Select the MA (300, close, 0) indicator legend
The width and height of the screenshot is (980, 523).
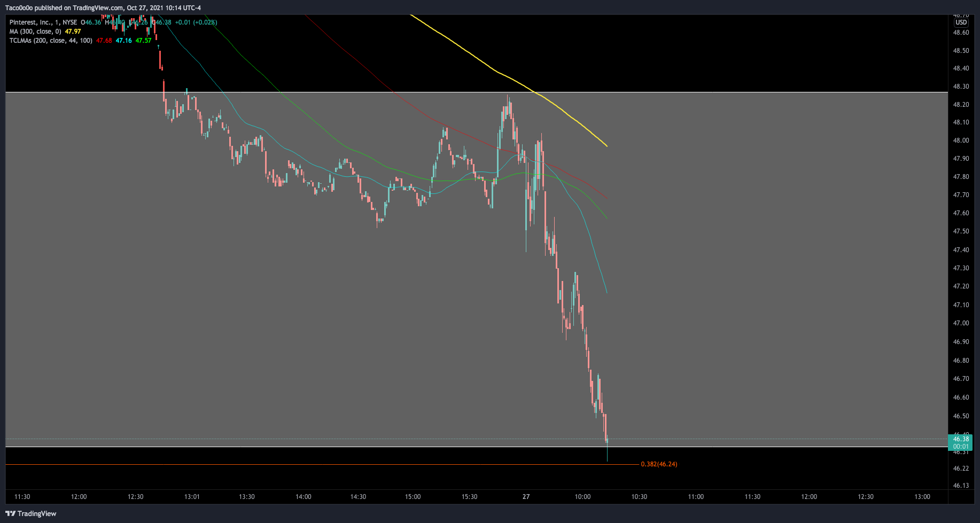(35, 32)
